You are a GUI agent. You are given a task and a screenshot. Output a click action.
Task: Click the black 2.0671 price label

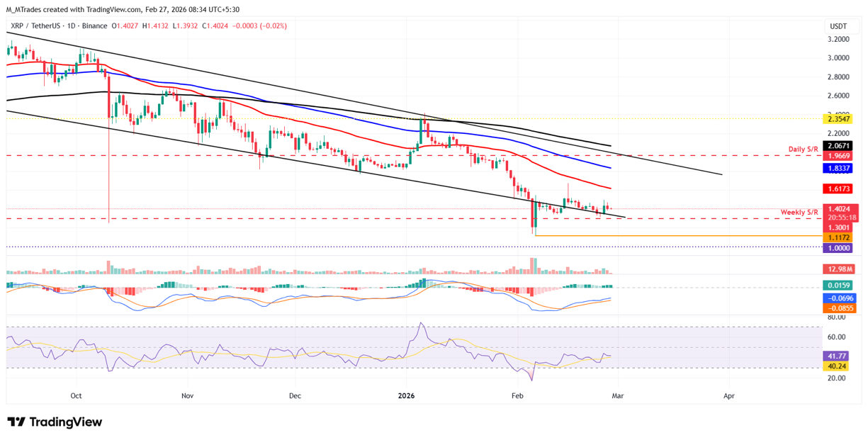pos(839,145)
